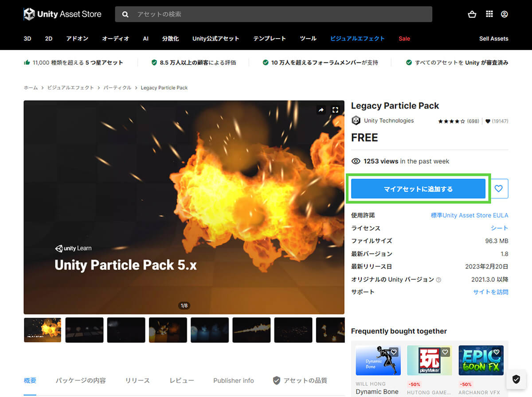Open ビジュアルエフェクト in the top navigation bar
Image resolution: width=532 pixels, height=397 pixels.
click(x=357, y=39)
